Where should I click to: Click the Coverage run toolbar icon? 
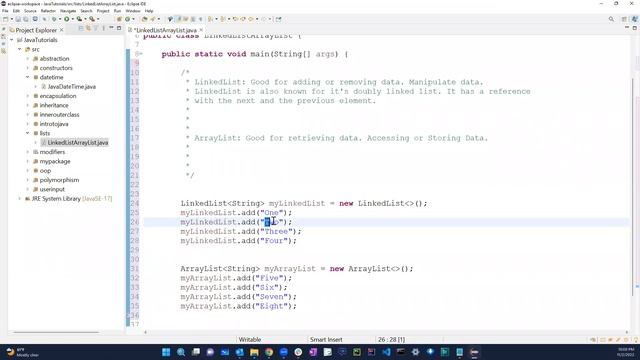(x=79, y=19)
